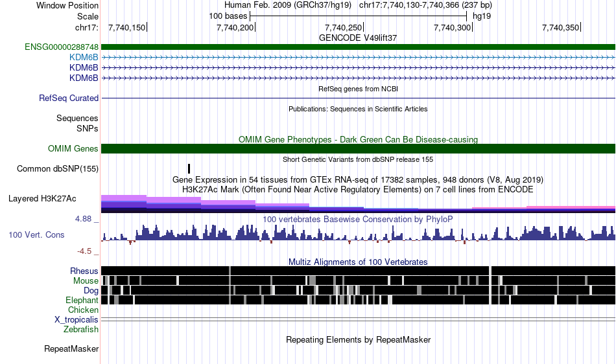
Task: Click the 7,740,150 ruler position
Action: (126, 27)
